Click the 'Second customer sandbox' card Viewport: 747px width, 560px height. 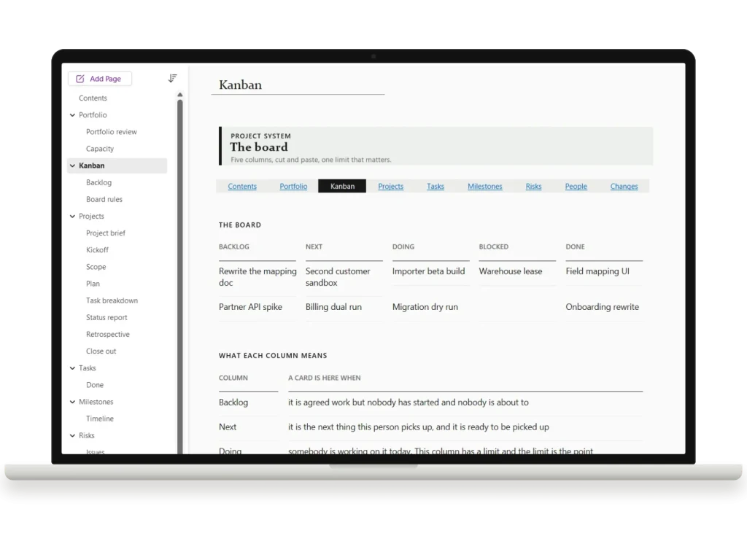coord(338,277)
